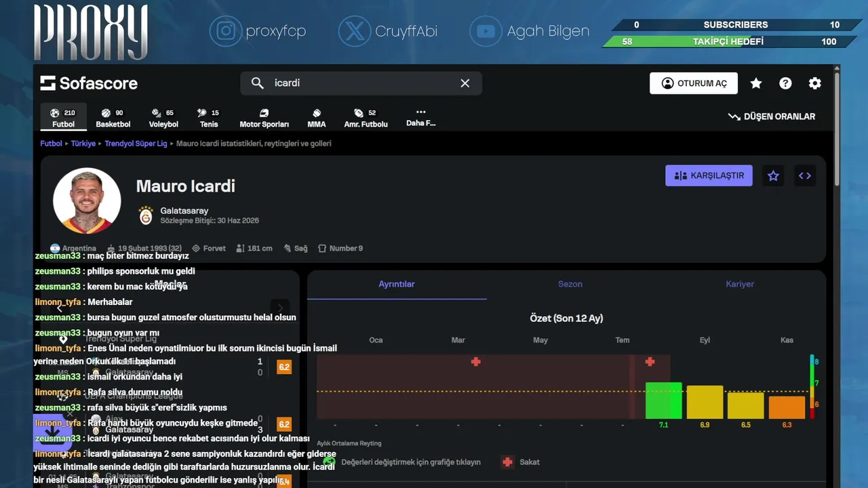Go to next matches with right chevron
The width and height of the screenshot is (868, 488).
(x=280, y=308)
